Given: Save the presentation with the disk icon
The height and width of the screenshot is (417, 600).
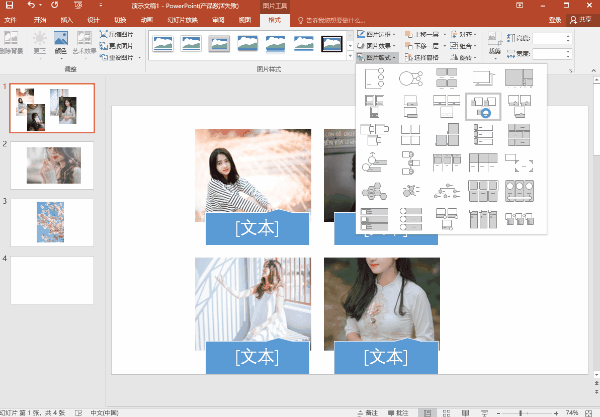Looking at the screenshot, I should [x=9, y=5].
